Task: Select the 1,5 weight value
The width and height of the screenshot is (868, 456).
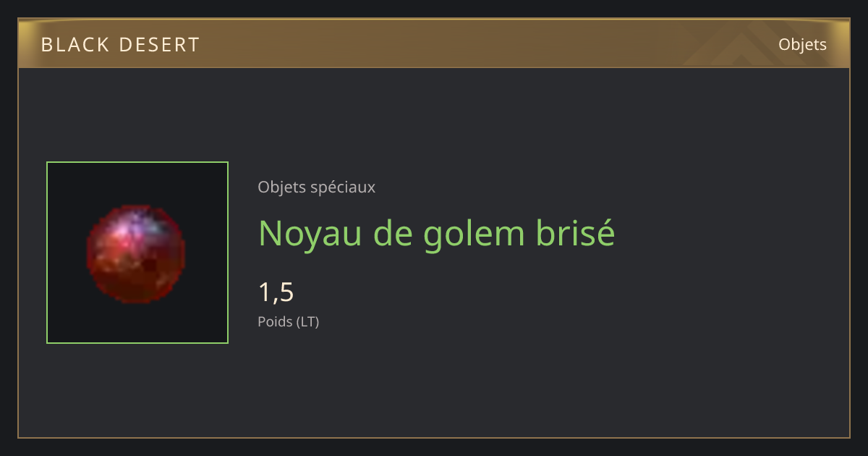Action: point(276,292)
